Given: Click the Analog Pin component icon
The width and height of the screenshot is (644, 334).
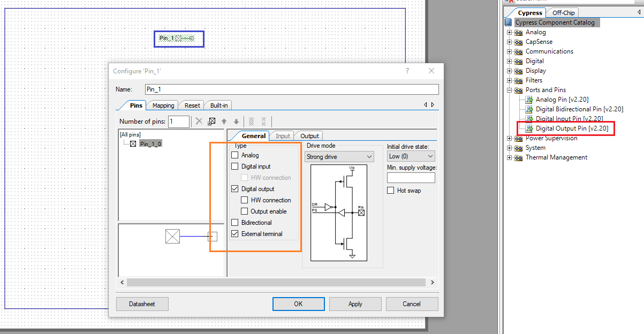Looking at the screenshot, I should point(529,100).
